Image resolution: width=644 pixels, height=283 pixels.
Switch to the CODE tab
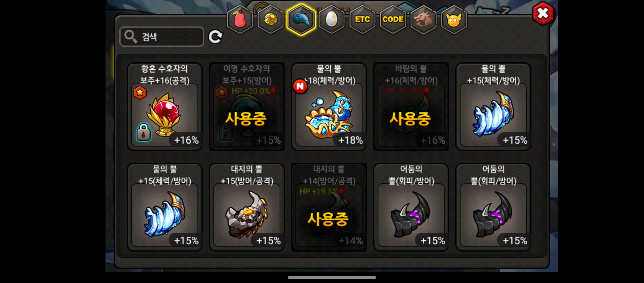393,19
